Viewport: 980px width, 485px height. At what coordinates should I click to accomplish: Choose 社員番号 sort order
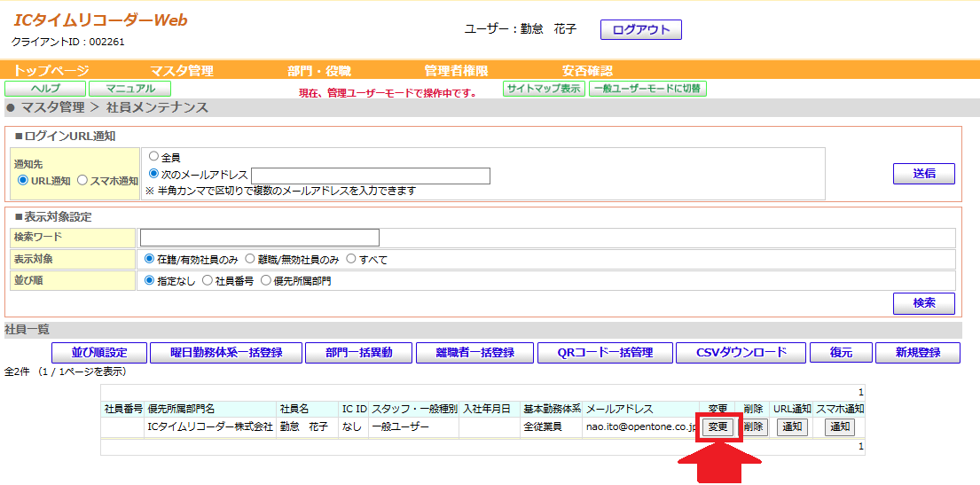tap(208, 281)
